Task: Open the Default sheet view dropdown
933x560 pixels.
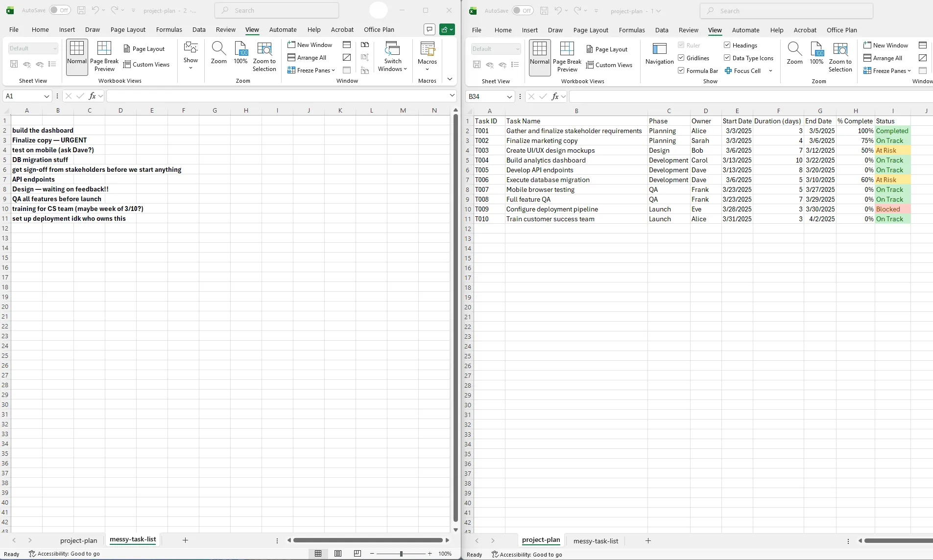Action: (x=33, y=48)
